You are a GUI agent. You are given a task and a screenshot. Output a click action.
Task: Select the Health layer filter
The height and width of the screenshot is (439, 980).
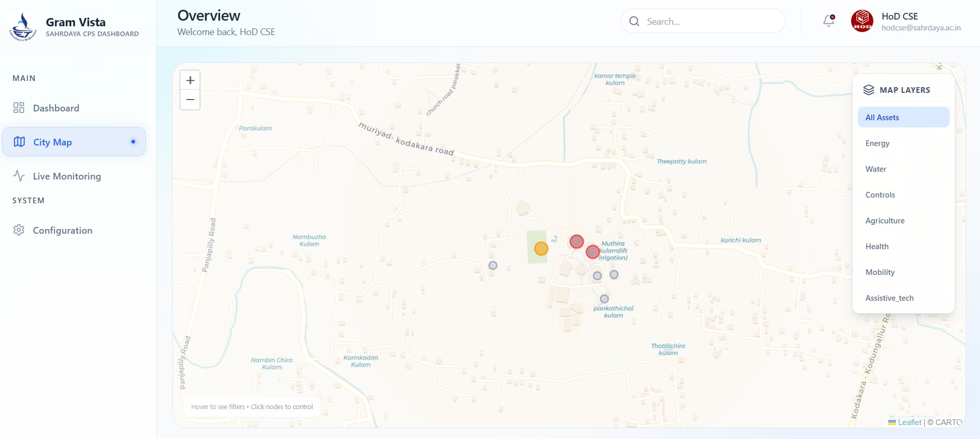tap(877, 246)
